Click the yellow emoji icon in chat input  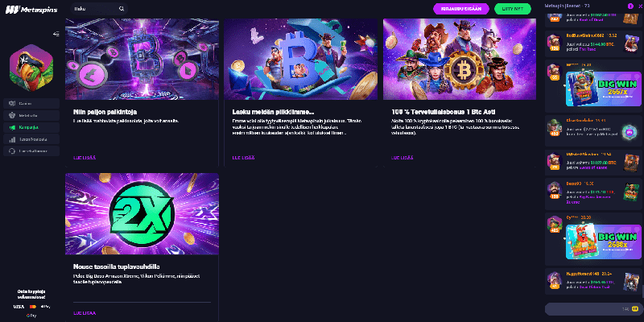pyautogui.click(x=635, y=309)
